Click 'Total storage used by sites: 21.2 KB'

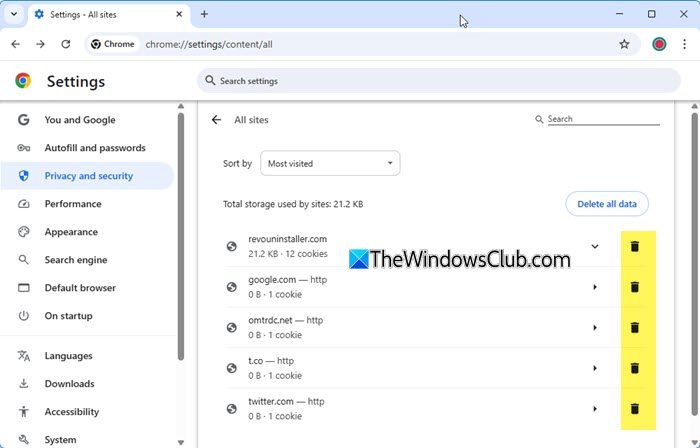tap(293, 204)
